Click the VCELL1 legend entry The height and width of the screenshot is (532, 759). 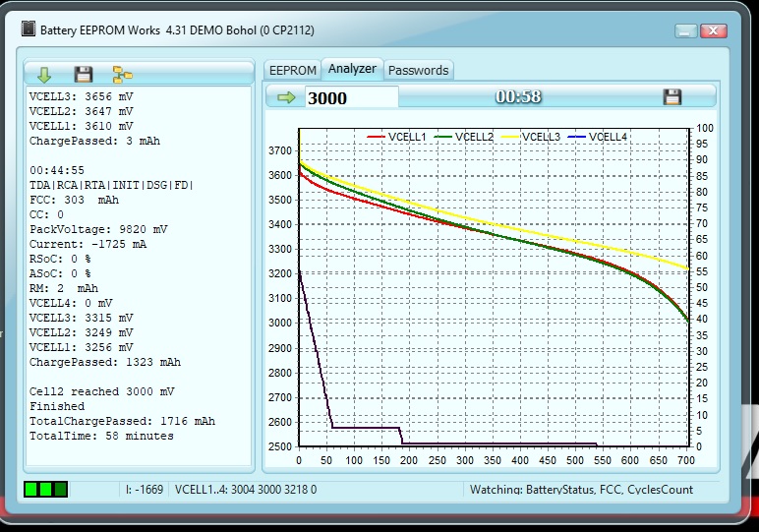[396, 137]
